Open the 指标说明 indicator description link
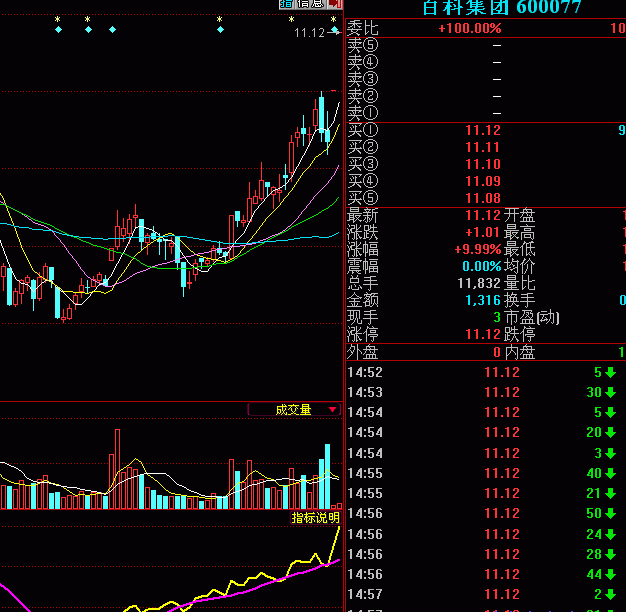 [x=315, y=518]
